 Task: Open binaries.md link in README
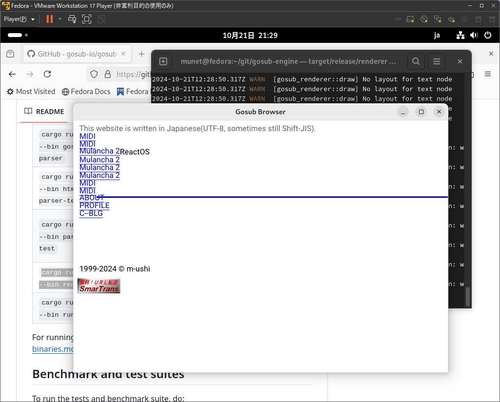click(x=53, y=349)
